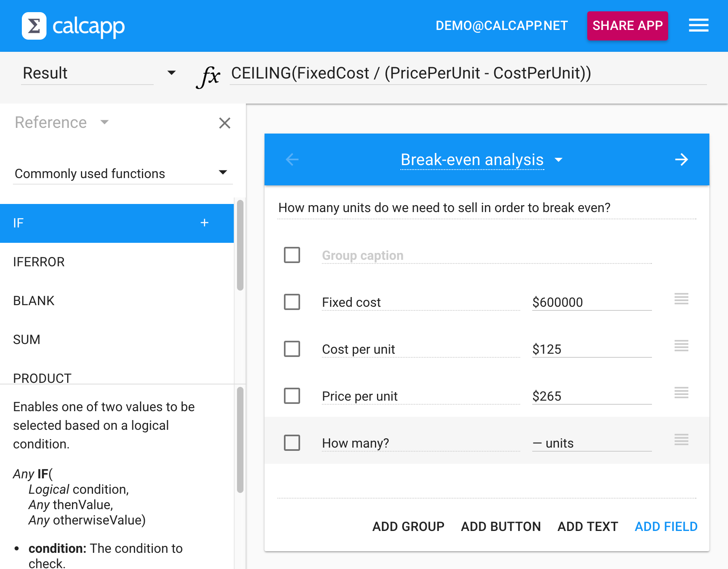
Task: Click the function list scrollbar
Action: (x=240, y=245)
